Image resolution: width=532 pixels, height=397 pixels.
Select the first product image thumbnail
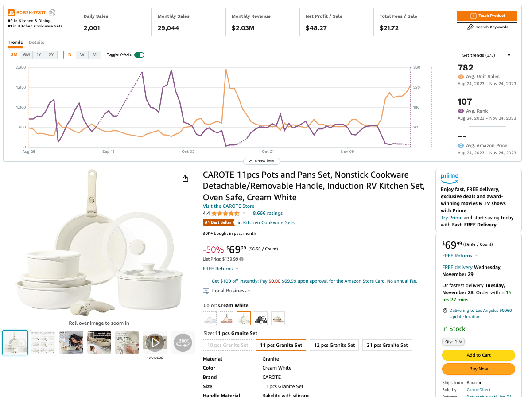click(x=15, y=343)
